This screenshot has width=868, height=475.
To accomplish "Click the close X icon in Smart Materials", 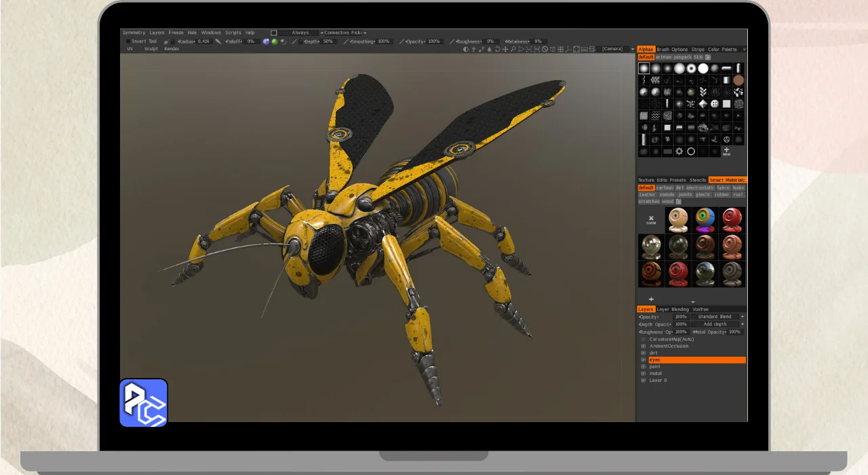I will pos(651,219).
